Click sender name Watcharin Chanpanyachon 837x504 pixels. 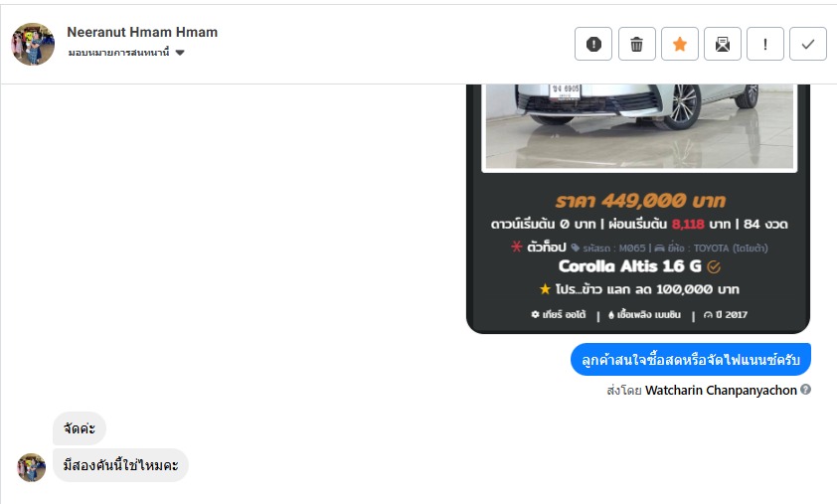721,391
